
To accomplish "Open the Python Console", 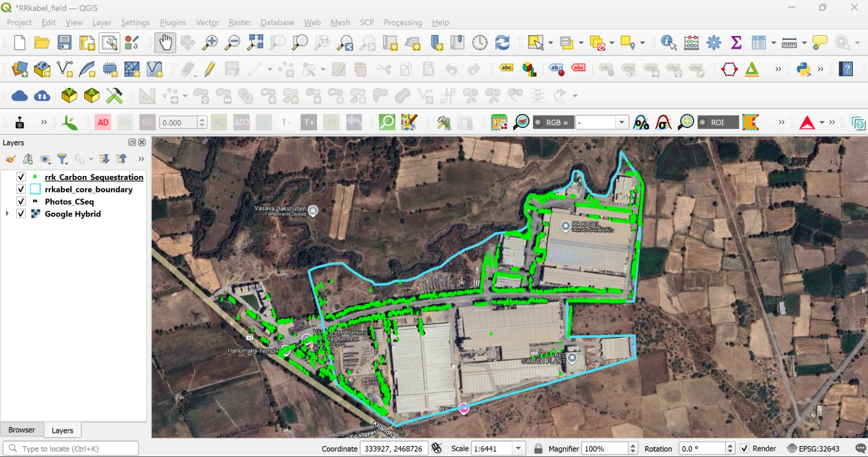I will pos(804,69).
